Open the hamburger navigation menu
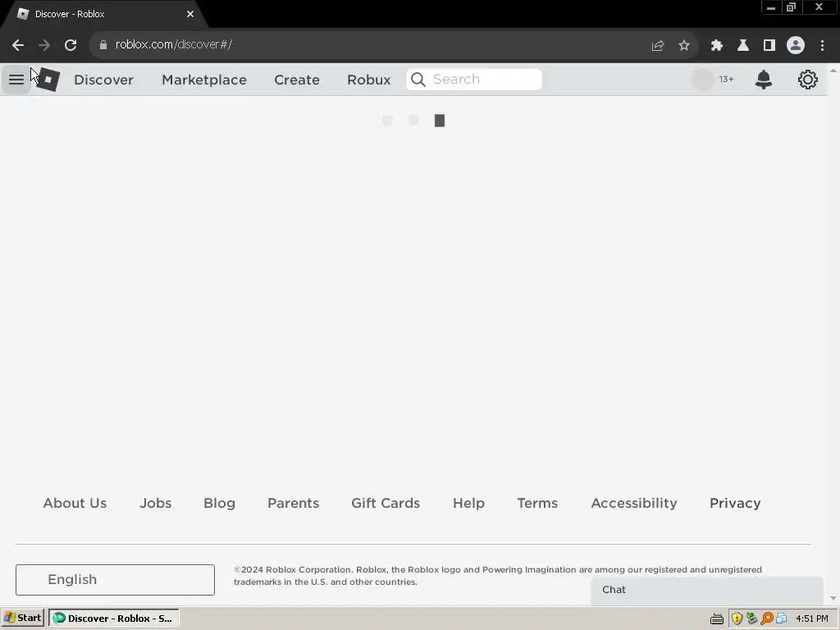 coord(16,80)
